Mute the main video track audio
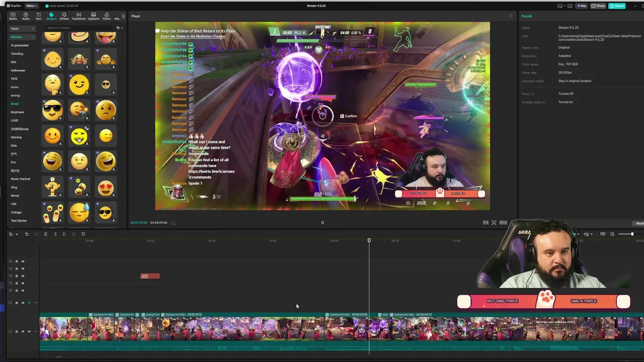The width and height of the screenshot is (644, 362). pyautogui.click(x=29, y=331)
